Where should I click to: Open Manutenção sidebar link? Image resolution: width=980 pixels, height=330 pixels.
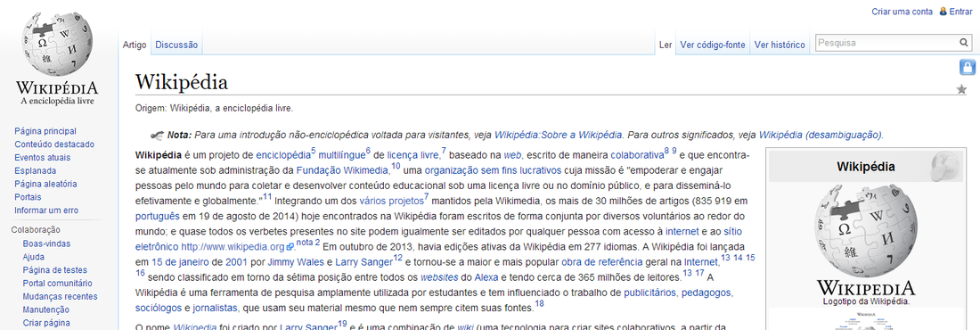click(45, 309)
